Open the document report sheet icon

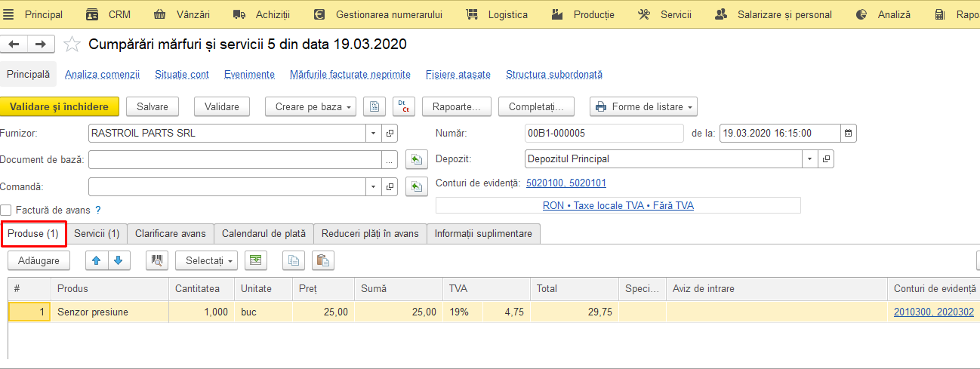(374, 106)
